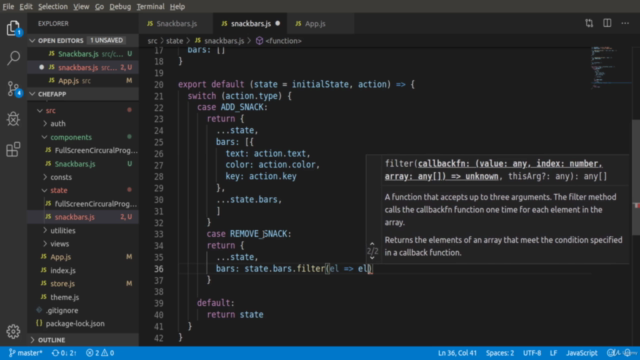Image resolution: width=640 pixels, height=360 pixels.
Task: Click Ln 36, Col 41 cursor position
Action: click(x=457, y=353)
